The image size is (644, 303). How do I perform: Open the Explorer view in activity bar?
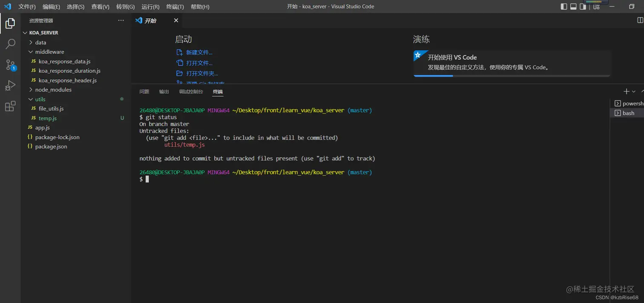pyautogui.click(x=10, y=23)
